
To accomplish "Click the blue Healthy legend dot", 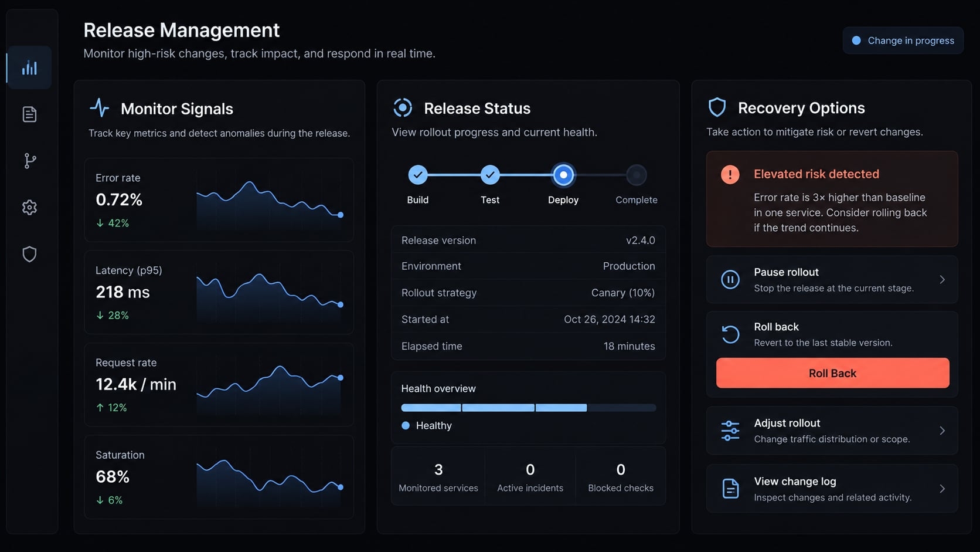I will [x=406, y=425].
